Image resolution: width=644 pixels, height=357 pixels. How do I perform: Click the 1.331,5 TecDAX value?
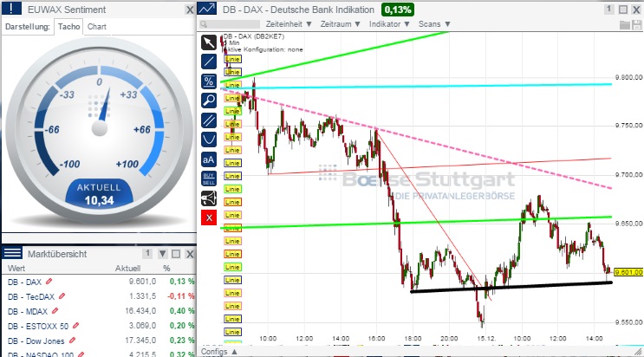click(142, 296)
